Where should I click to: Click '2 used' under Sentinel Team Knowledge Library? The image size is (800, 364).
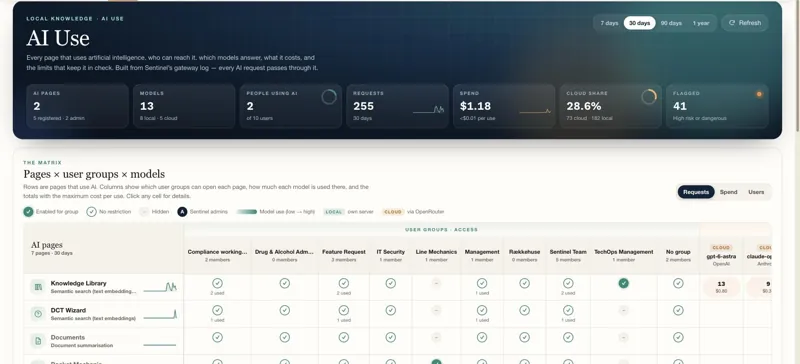pyautogui.click(x=568, y=293)
